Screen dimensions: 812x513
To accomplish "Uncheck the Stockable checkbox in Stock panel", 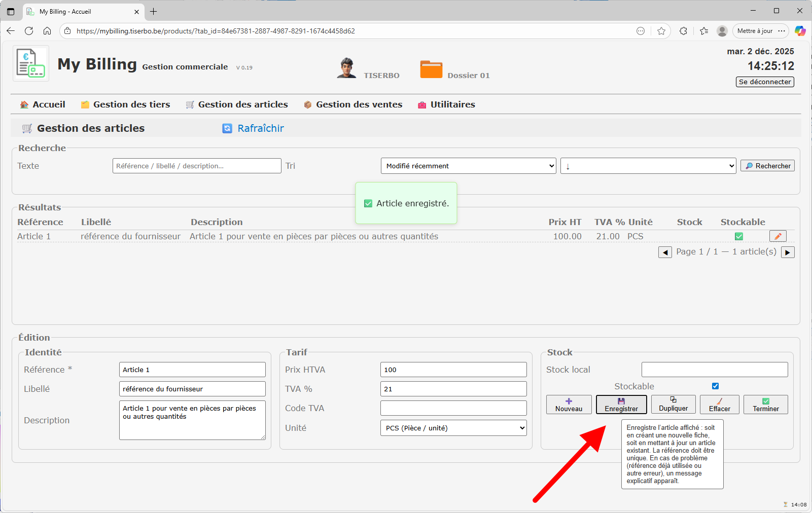I will [x=715, y=386].
